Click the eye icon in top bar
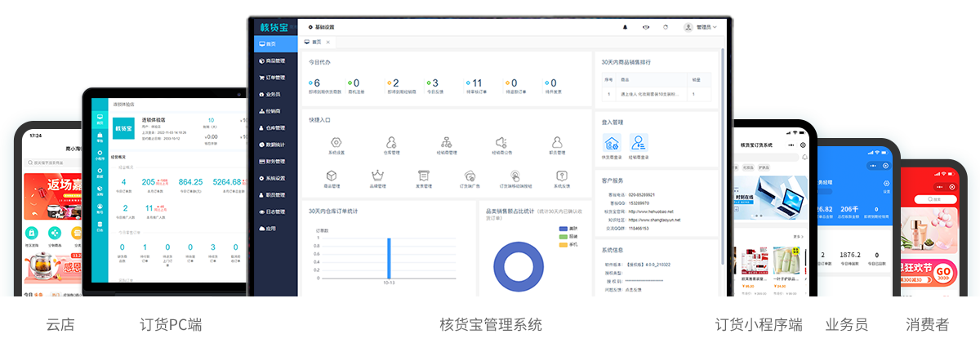 (646, 27)
